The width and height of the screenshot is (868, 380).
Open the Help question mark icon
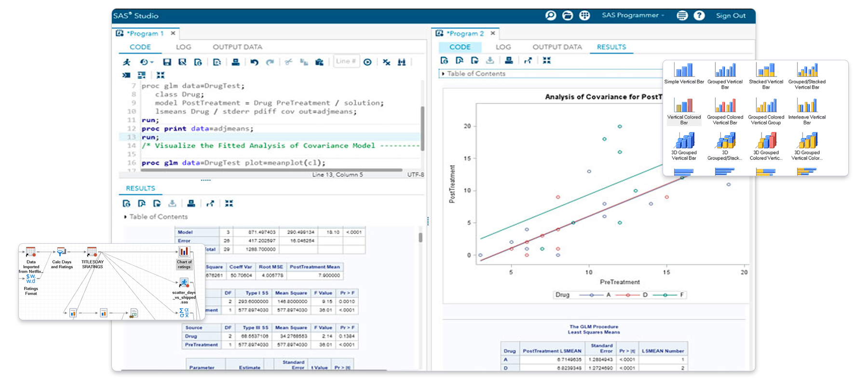tap(699, 15)
